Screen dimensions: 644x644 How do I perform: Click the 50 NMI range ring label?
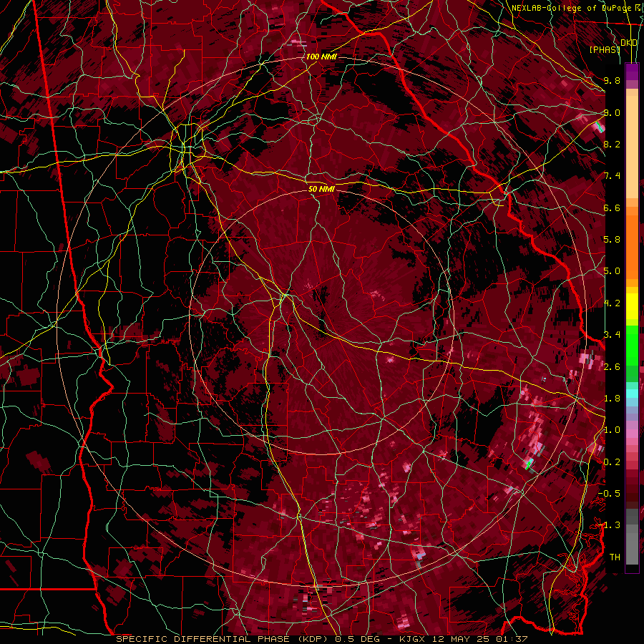pos(321,189)
